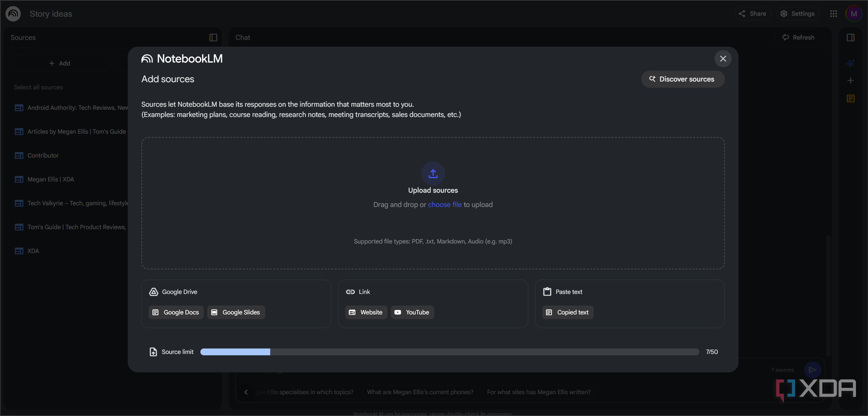Click the Sources panel header
The height and width of the screenshot is (416, 868).
click(x=23, y=38)
